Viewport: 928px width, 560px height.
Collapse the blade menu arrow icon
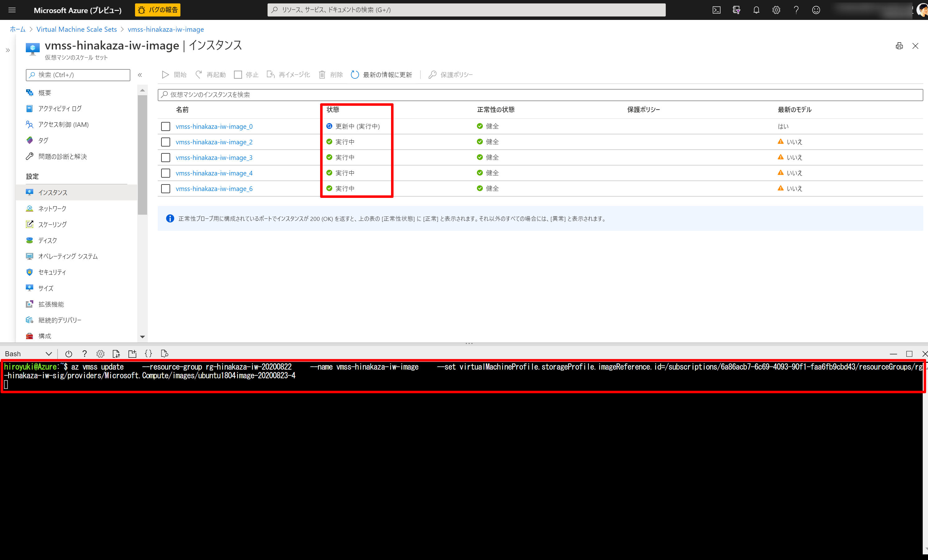[x=8, y=50]
